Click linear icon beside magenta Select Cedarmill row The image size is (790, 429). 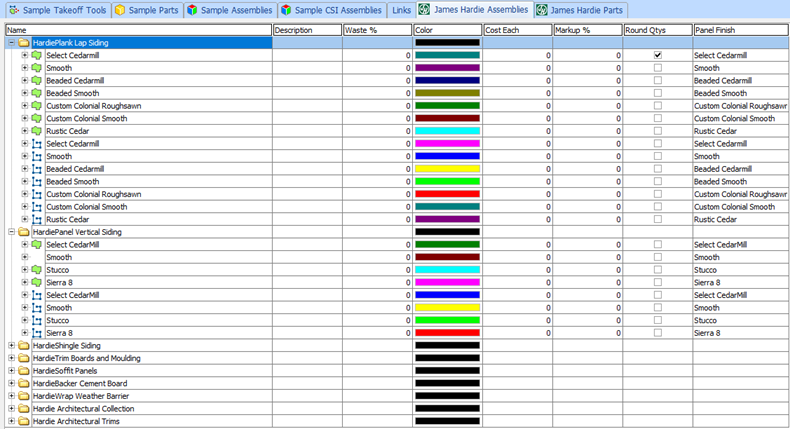coord(37,144)
